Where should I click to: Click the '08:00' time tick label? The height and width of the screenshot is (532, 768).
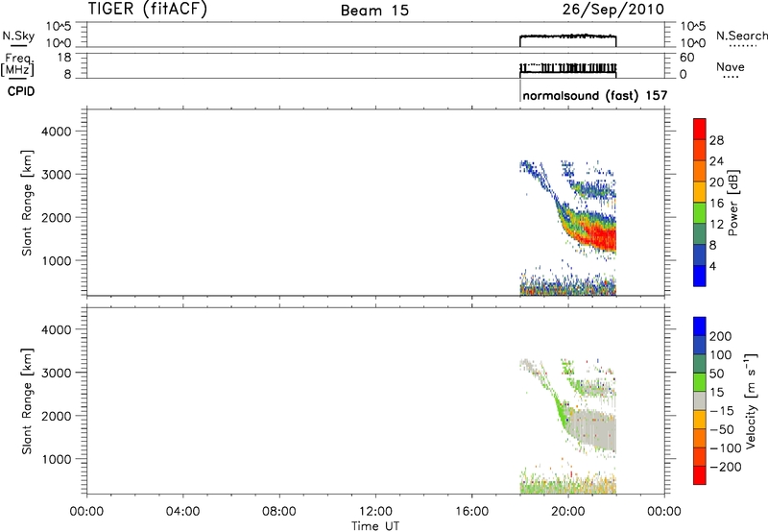279,512
